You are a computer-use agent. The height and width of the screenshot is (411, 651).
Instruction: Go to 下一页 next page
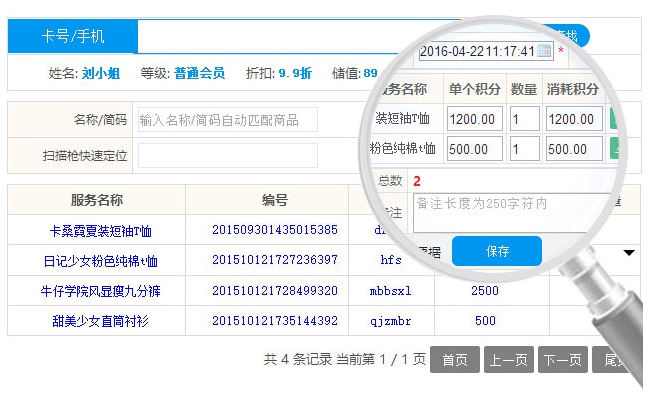tap(562, 360)
